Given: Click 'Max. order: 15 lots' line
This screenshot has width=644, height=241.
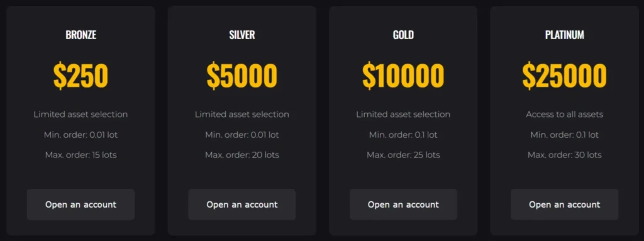Looking at the screenshot, I should [x=80, y=155].
